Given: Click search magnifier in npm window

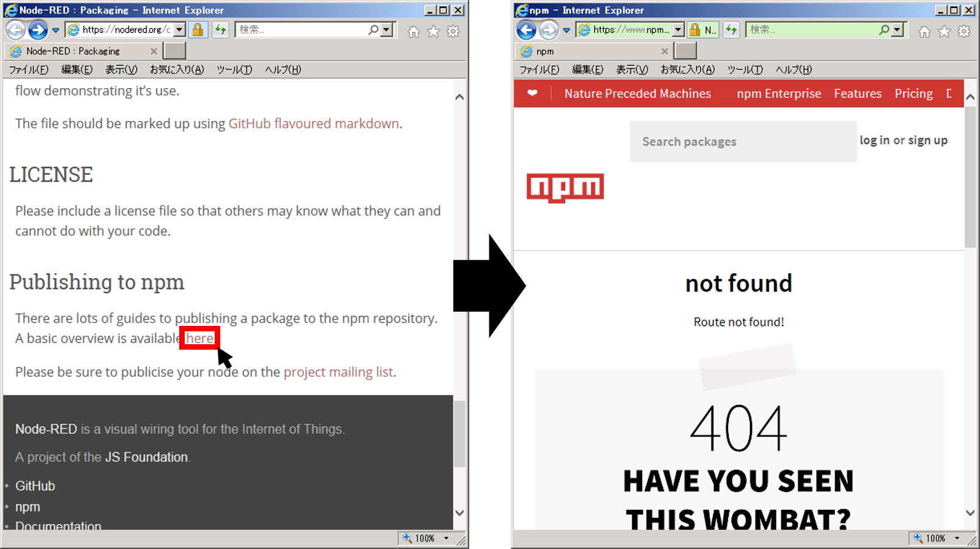Looking at the screenshot, I should 883,29.
